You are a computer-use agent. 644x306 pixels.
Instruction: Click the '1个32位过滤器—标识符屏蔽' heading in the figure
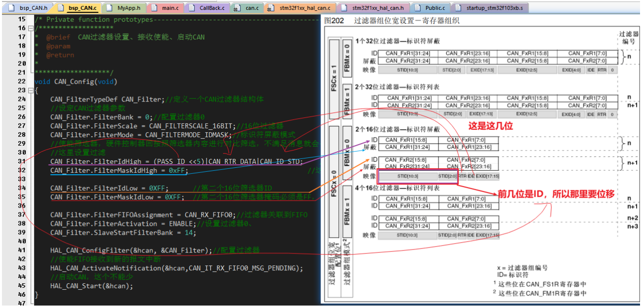[x=397, y=41]
